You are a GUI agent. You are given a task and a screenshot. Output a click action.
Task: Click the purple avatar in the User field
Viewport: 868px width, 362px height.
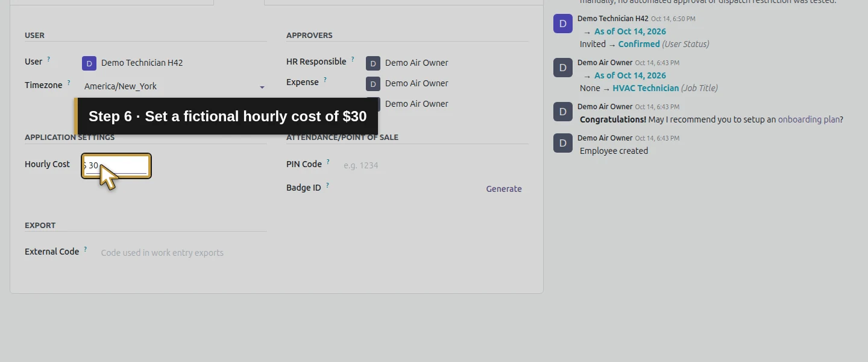[89, 63]
